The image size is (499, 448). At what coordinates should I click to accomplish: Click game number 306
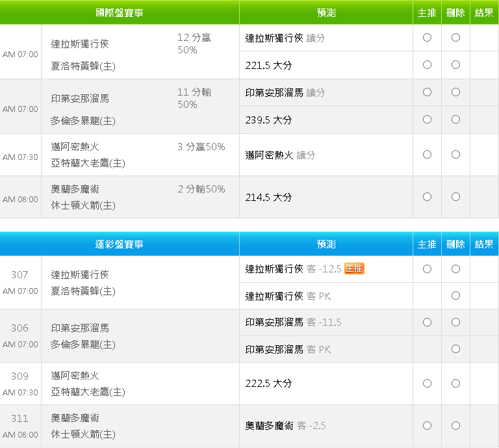(19, 328)
